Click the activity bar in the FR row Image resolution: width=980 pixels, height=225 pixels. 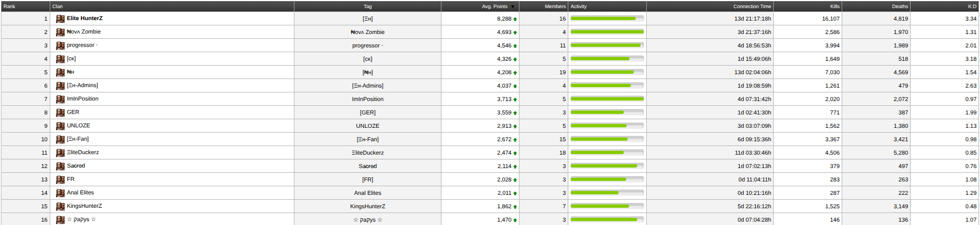(x=607, y=180)
